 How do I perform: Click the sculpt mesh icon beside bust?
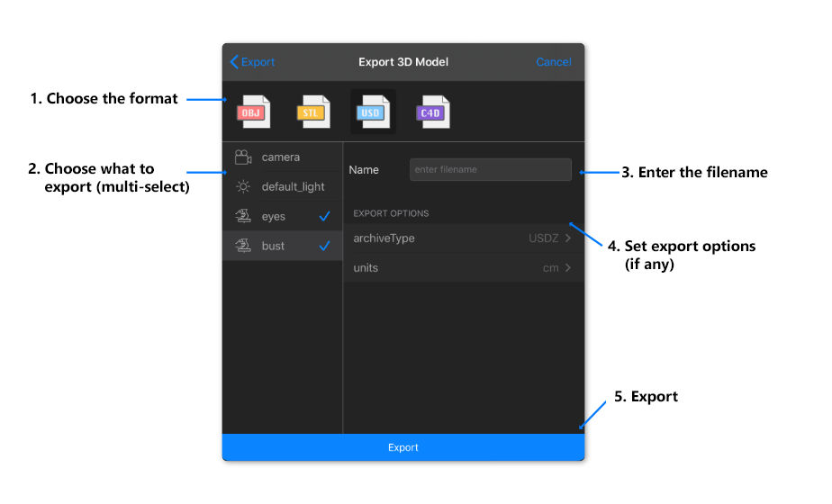coord(243,246)
